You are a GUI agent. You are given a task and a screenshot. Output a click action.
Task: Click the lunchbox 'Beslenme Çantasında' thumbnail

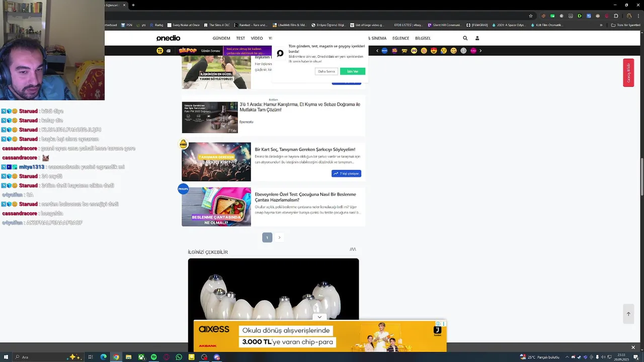(216, 207)
